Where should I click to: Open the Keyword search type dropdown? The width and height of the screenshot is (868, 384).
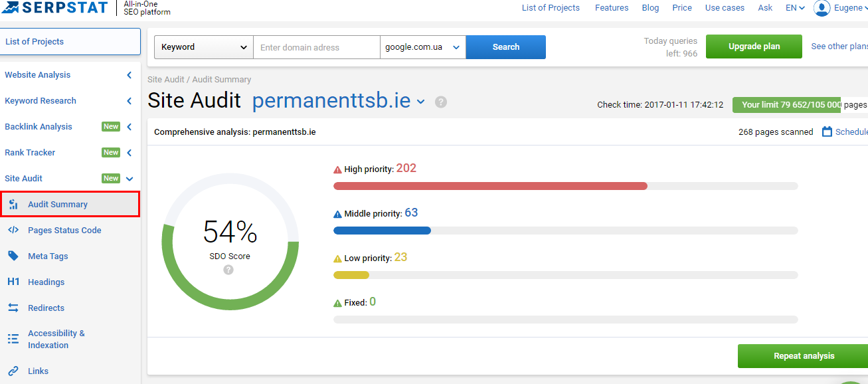tap(204, 47)
